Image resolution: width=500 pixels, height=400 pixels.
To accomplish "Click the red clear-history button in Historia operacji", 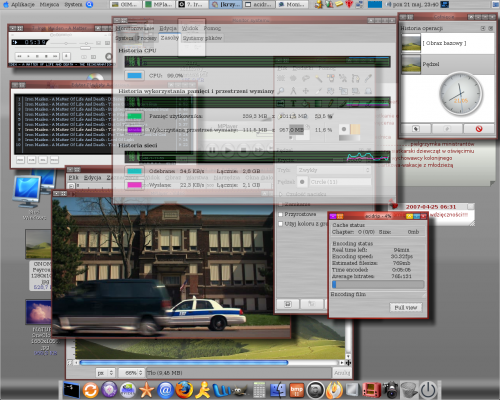I will [x=479, y=129].
